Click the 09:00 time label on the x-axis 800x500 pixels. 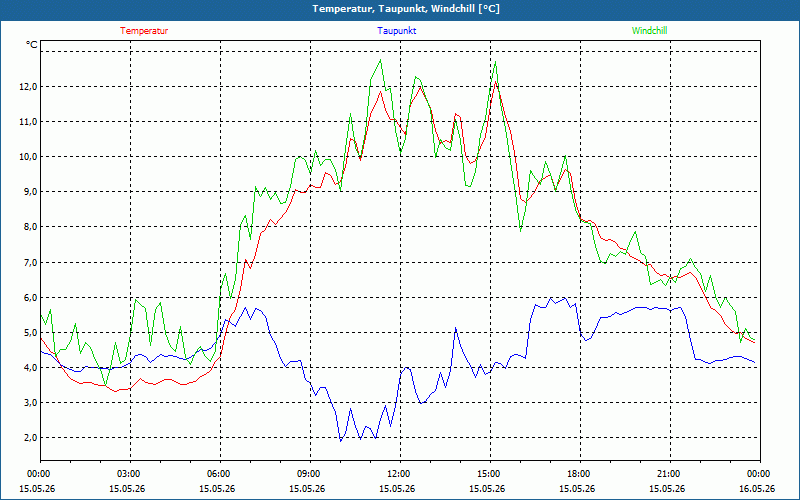tap(310, 474)
